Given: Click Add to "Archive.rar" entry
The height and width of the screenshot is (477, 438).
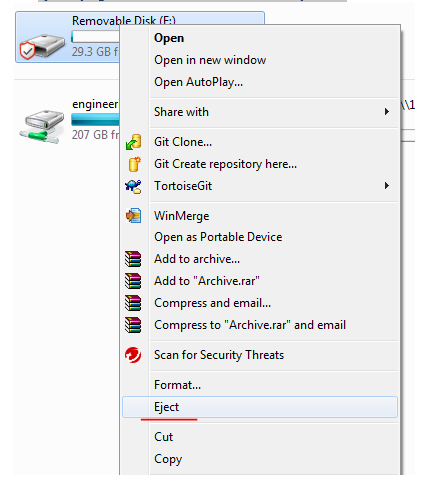Looking at the screenshot, I should pos(207,281).
